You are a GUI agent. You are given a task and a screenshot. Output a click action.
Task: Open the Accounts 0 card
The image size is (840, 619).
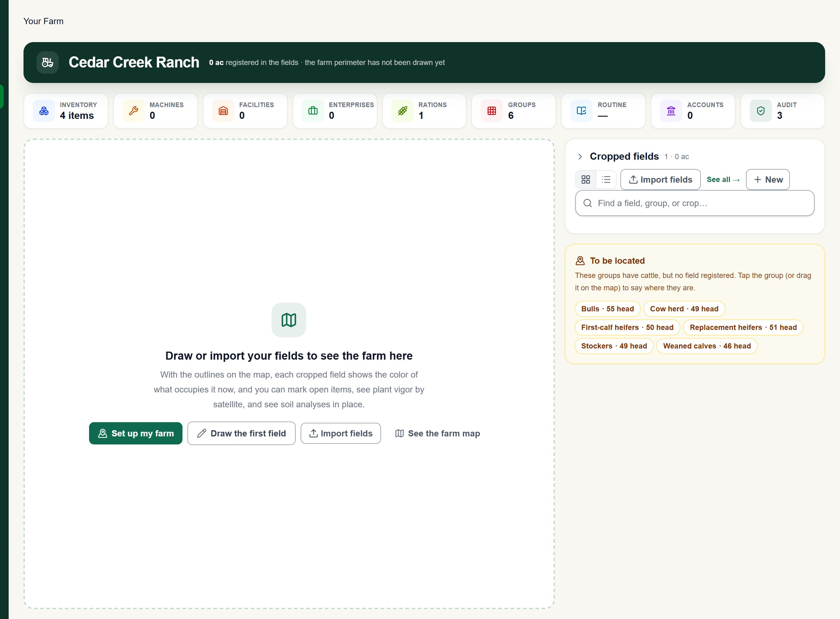pos(693,111)
